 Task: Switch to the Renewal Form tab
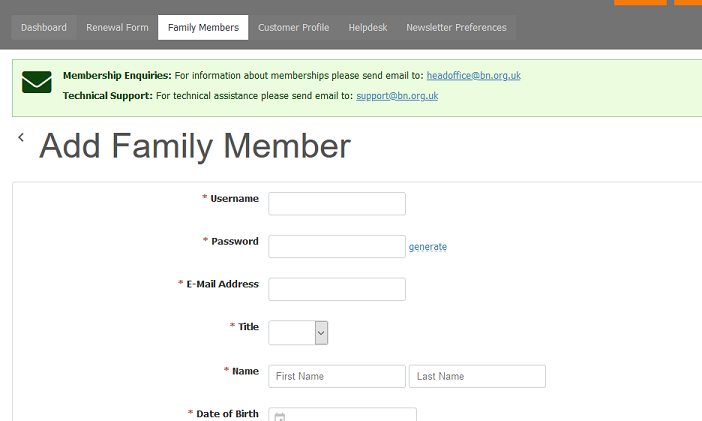point(117,28)
